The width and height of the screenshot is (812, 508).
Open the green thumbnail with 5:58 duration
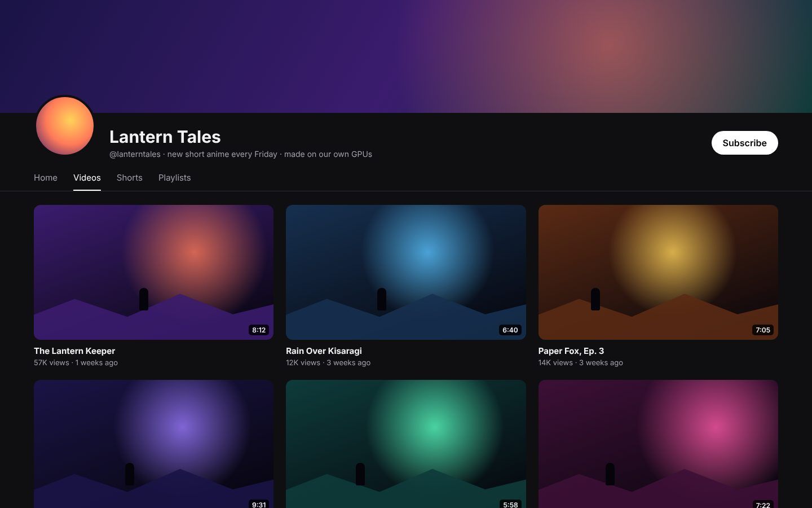coord(406,444)
